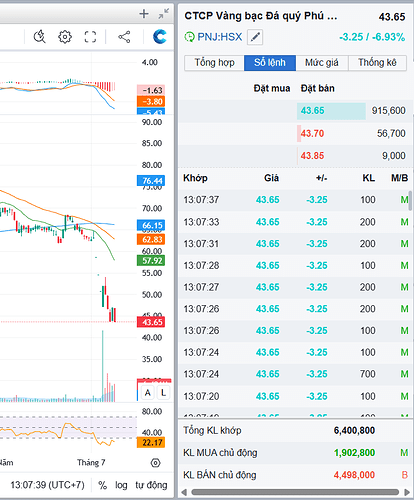Enter fullscreen mode via the brackets icon
Image resolution: width=414 pixels, height=500 pixels.
click(x=90, y=37)
